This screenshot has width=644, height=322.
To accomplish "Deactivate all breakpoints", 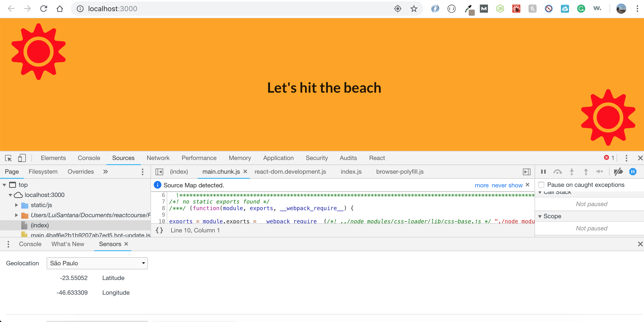I will (x=618, y=172).
